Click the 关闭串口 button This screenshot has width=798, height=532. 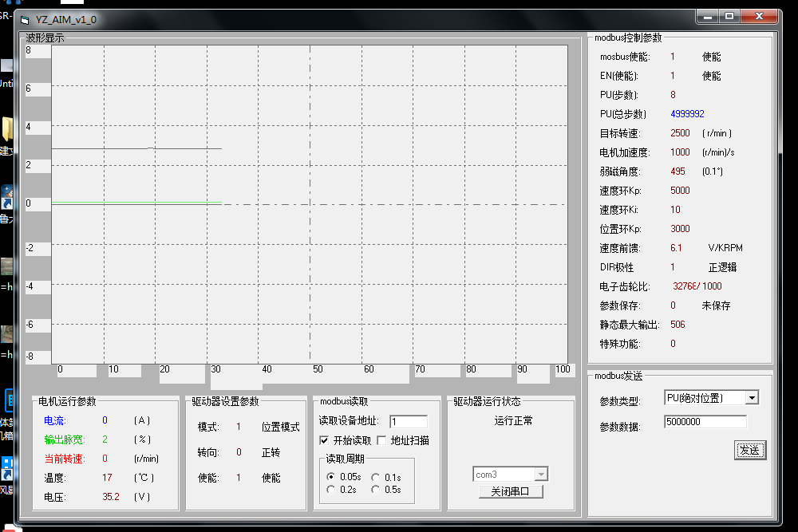[511, 491]
